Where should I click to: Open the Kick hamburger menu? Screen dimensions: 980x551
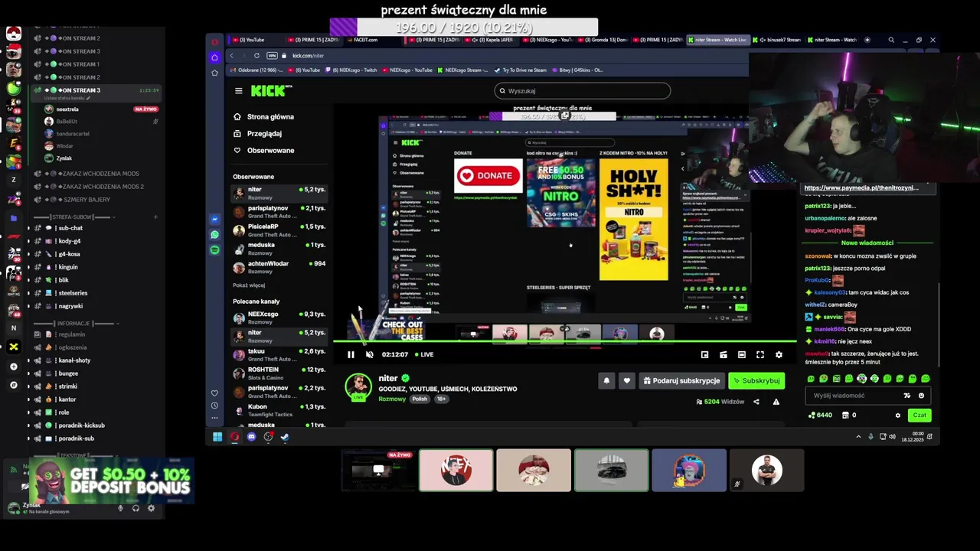238,90
